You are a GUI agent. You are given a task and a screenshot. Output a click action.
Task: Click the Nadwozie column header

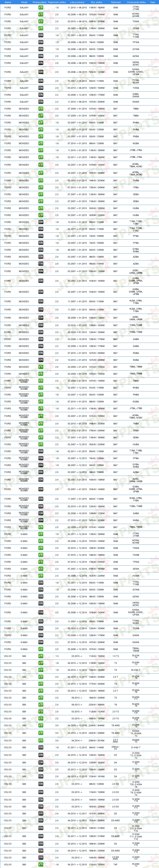click(116, 2)
